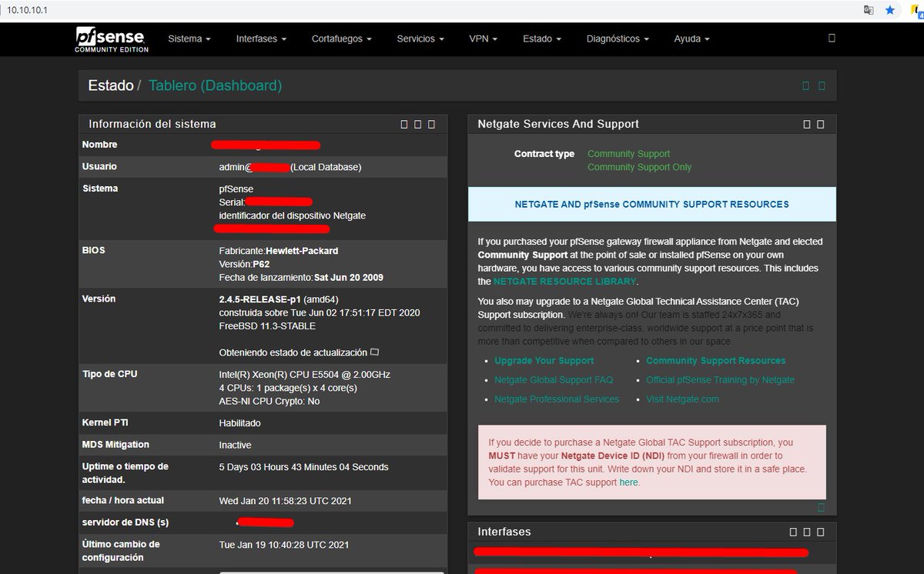Click the Información del sistema widget title
This screenshot has width=924, height=574.
152,124
